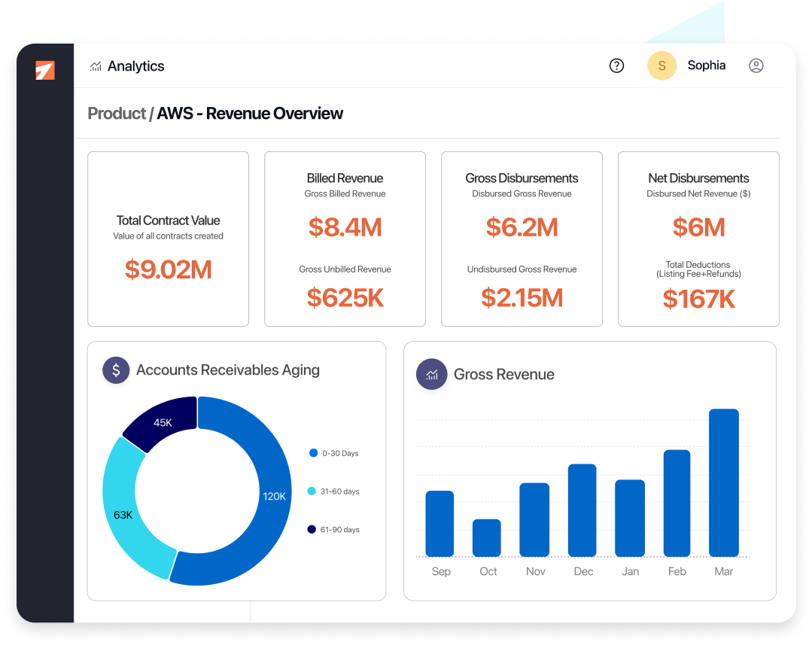Click the Mar axis label
This screenshot has height=645, width=812.
point(723,571)
